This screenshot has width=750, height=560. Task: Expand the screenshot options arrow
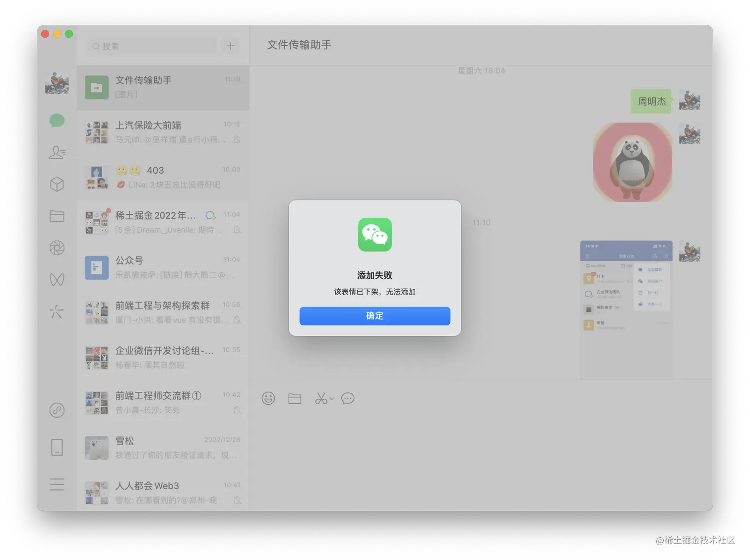[x=332, y=398]
